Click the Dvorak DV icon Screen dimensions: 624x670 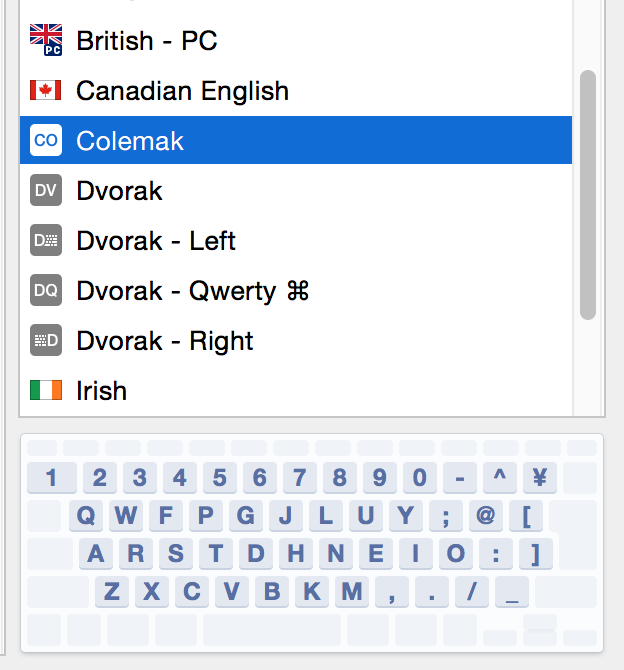point(46,191)
